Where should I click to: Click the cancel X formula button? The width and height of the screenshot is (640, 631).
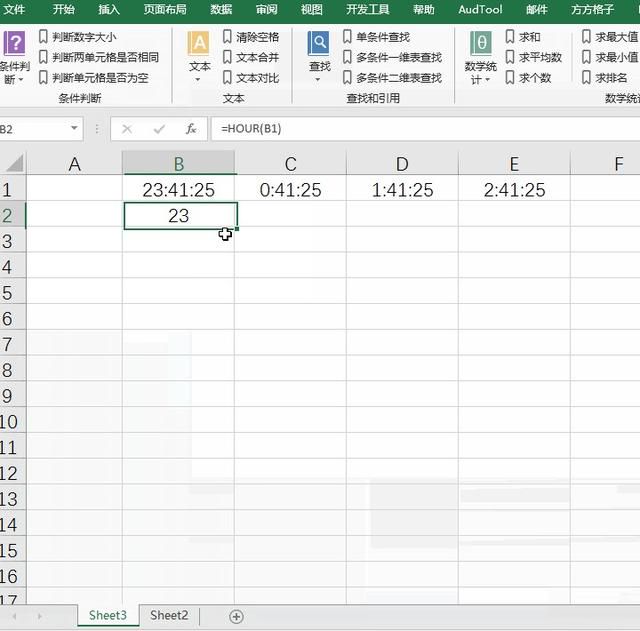pos(127,129)
